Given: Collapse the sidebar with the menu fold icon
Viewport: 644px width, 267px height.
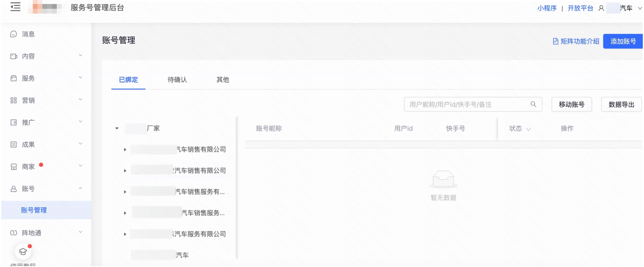Looking at the screenshot, I should pyautogui.click(x=15, y=7).
